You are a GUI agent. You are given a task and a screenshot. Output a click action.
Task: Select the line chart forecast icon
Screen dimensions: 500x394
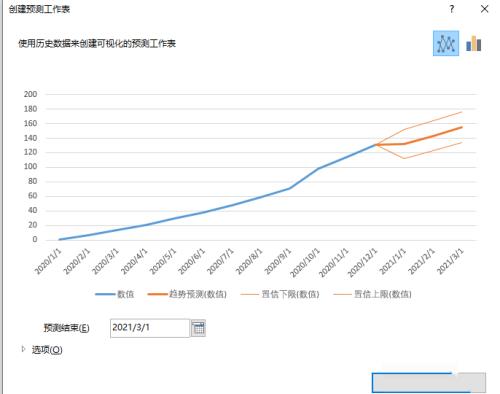click(x=446, y=43)
